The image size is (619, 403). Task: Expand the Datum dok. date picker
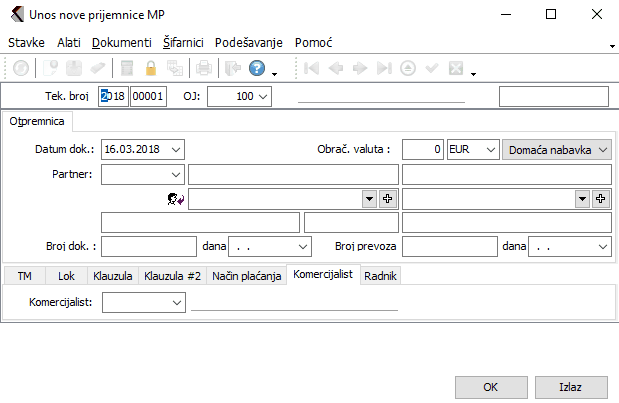pyautogui.click(x=176, y=149)
